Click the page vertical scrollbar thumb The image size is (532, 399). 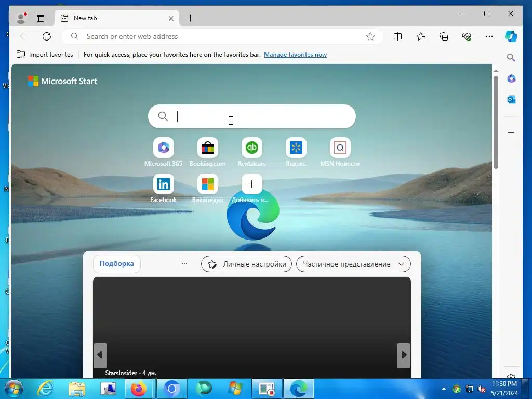(x=496, y=122)
